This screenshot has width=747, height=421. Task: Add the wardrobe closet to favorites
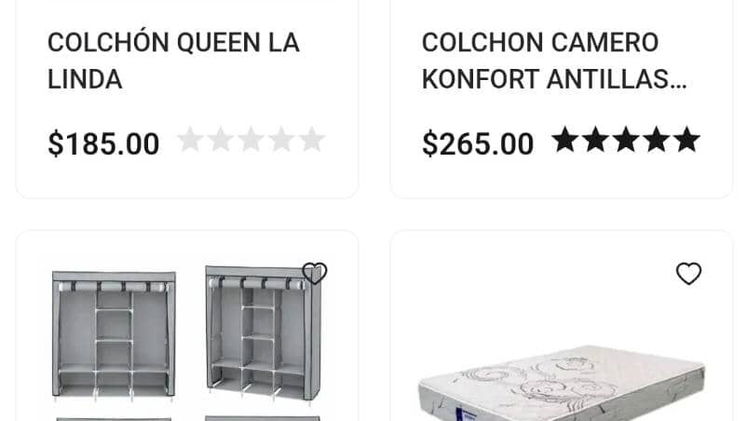click(314, 273)
